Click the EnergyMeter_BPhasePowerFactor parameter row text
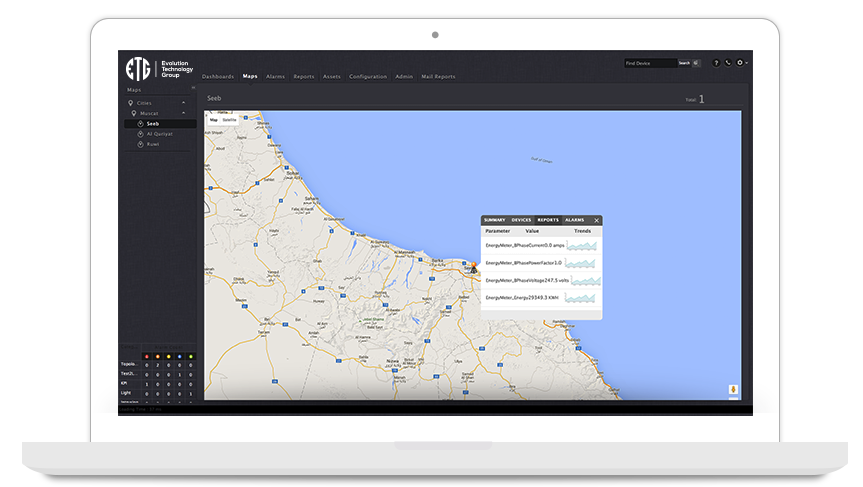 [x=523, y=263]
